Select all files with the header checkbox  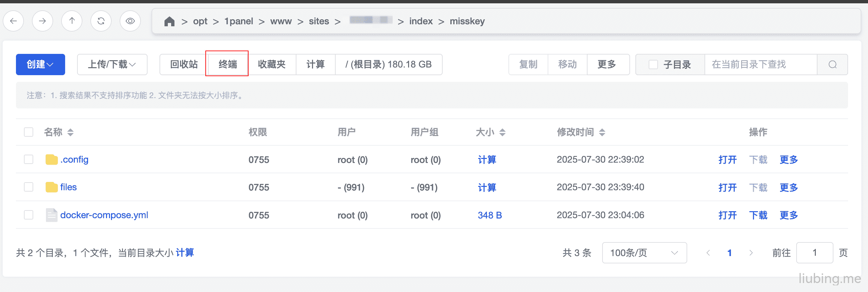pos(29,132)
